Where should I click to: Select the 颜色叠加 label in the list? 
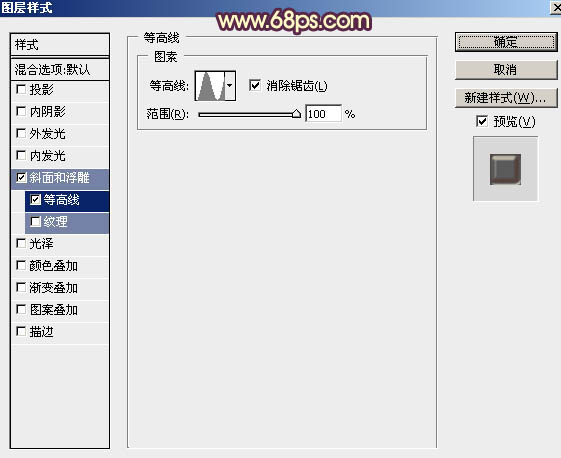pos(54,266)
